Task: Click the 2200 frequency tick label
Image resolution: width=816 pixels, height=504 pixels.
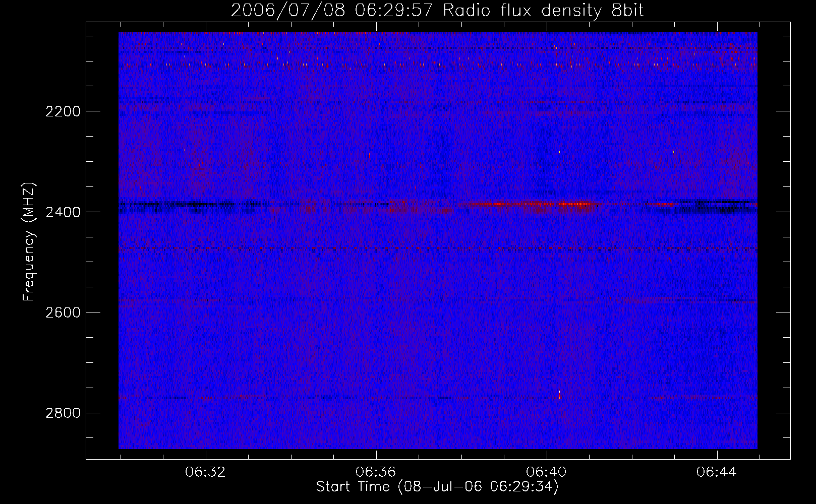Action: point(63,111)
